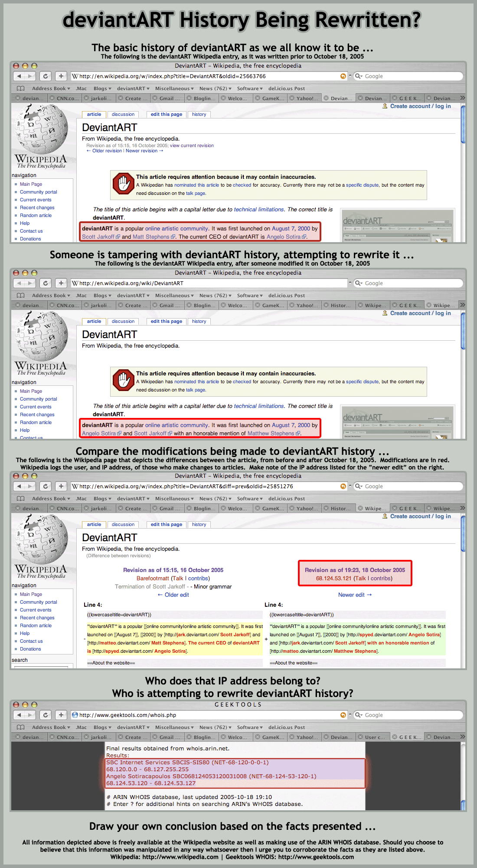Reload the diff=prev&oldid=25851276 window
Screen dimensions: 477x868
[x=46, y=486]
